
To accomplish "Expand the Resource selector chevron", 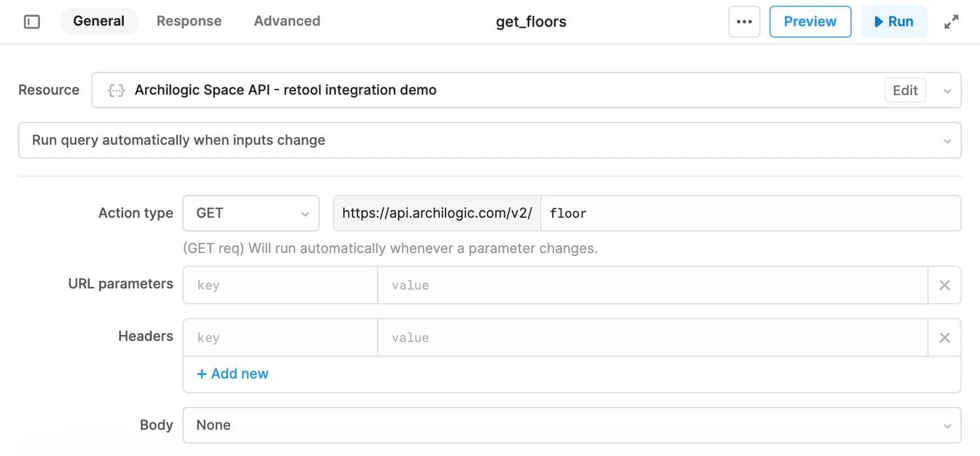I will [x=947, y=91].
